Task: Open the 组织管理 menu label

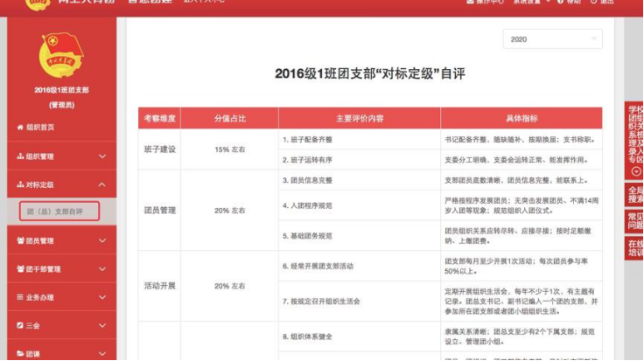Action: coord(40,156)
